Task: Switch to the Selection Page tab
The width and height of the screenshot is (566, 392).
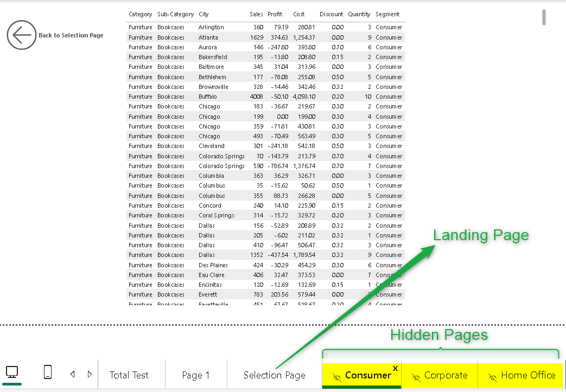Action: click(274, 375)
